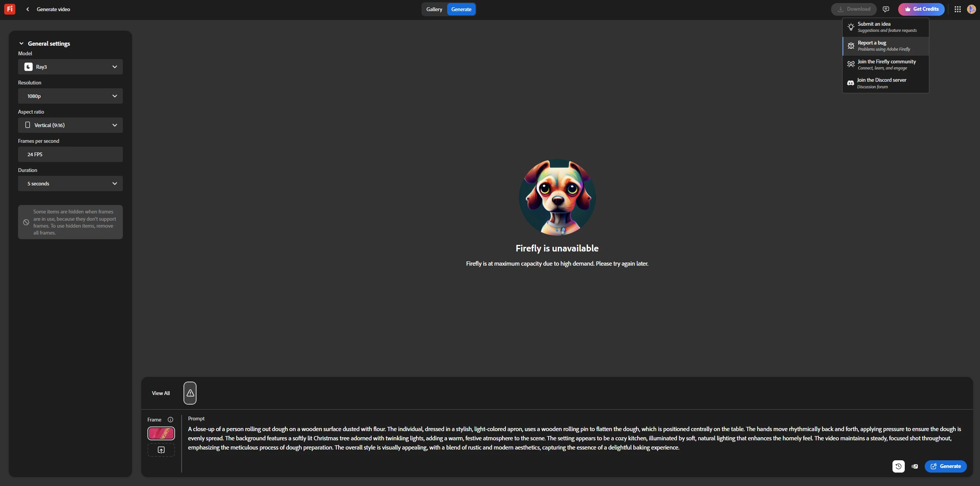Select Report a bug menu item
The image size is (980, 486).
pos(885,46)
